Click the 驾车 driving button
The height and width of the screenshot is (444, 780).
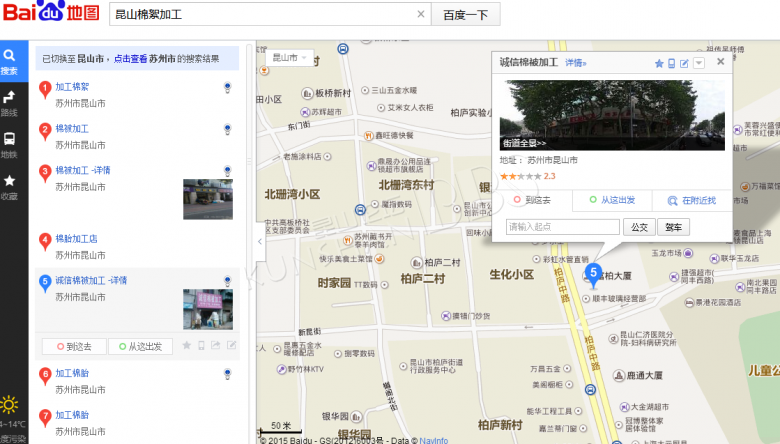click(x=673, y=227)
